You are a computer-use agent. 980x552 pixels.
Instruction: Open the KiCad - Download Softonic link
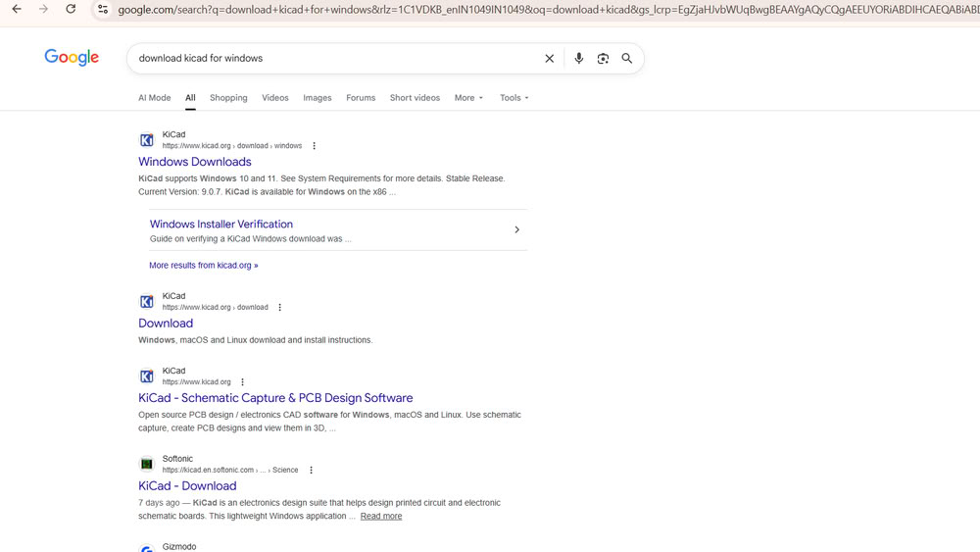pyautogui.click(x=187, y=485)
